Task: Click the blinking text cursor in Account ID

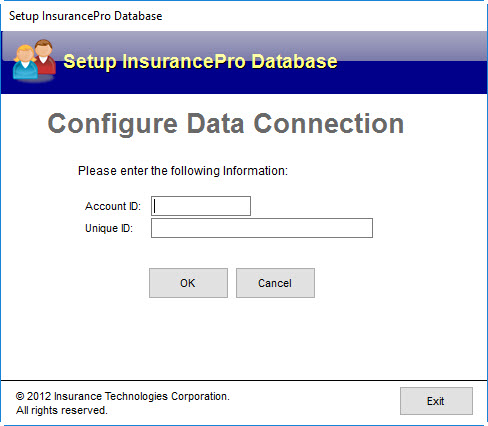Action: 154,206
